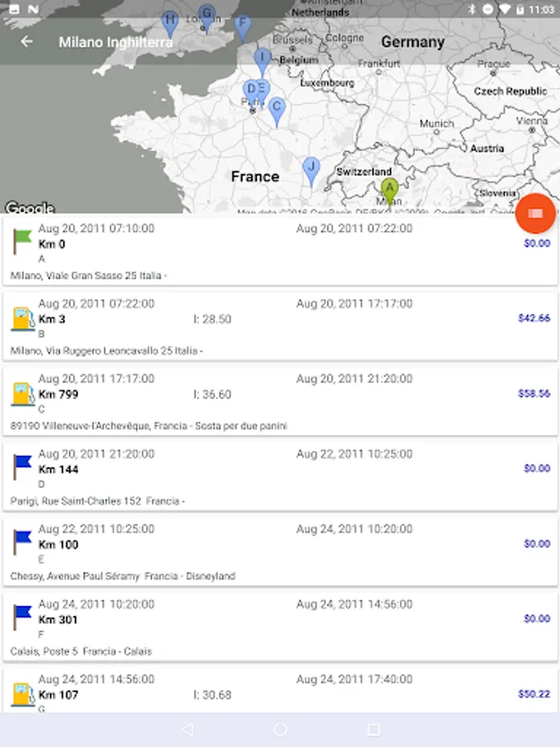Tap Aug 22, 2011 10:25:00 end time on Km 144 row
The image size is (560, 747).
(x=354, y=453)
